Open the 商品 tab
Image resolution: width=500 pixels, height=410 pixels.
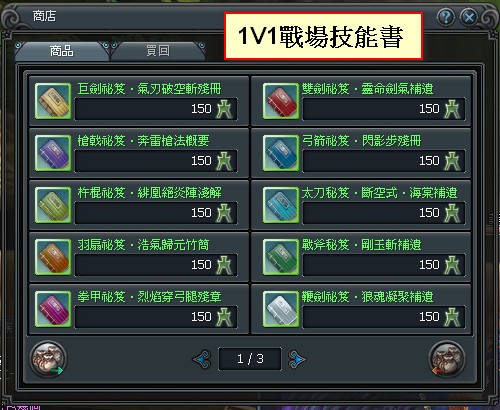click(x=62, y=51)
